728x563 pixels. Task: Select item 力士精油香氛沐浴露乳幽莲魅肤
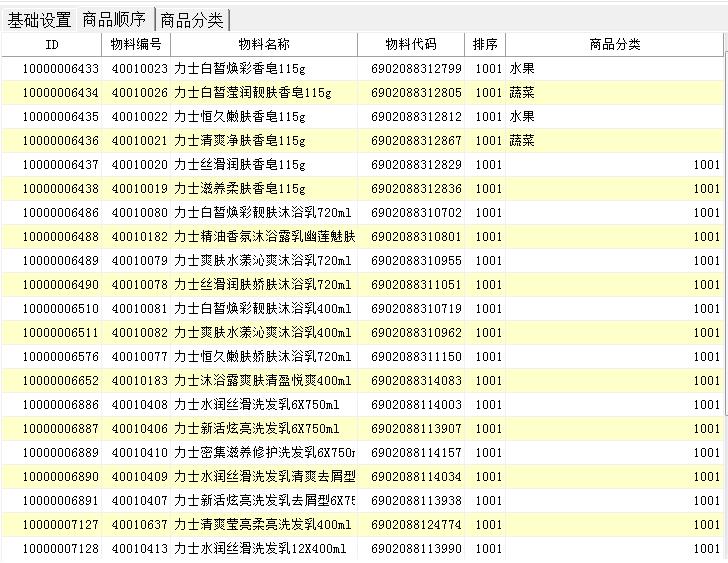[x=265, y=237]
